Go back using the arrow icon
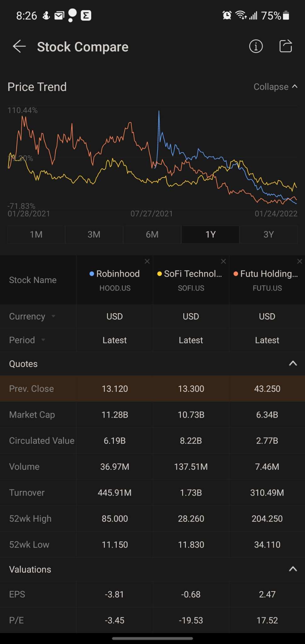This screenshot has width=305, height=644. click(x=19, y=47)
